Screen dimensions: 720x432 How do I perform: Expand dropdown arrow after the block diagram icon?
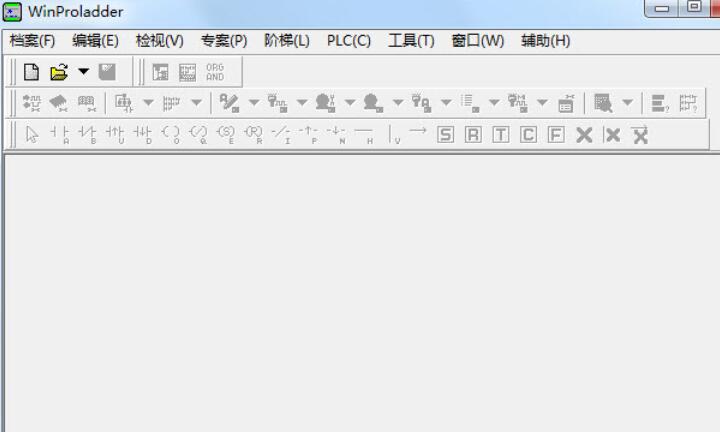coord(148,102)
